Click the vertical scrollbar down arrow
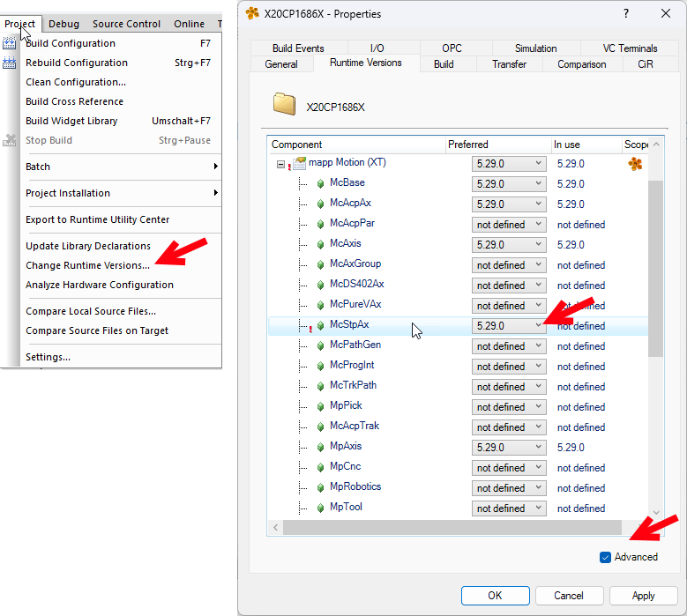Screen dimensions: 687x616 point(656,512)
